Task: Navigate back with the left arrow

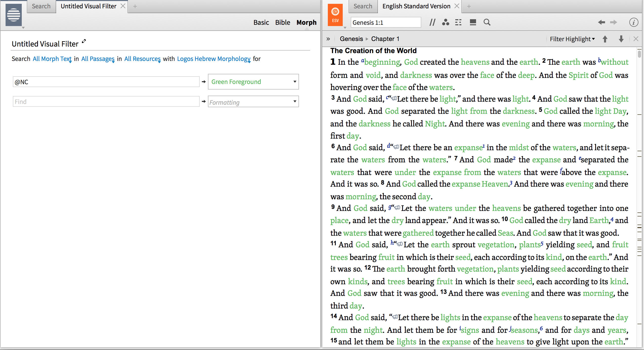Action: (601, 23)
